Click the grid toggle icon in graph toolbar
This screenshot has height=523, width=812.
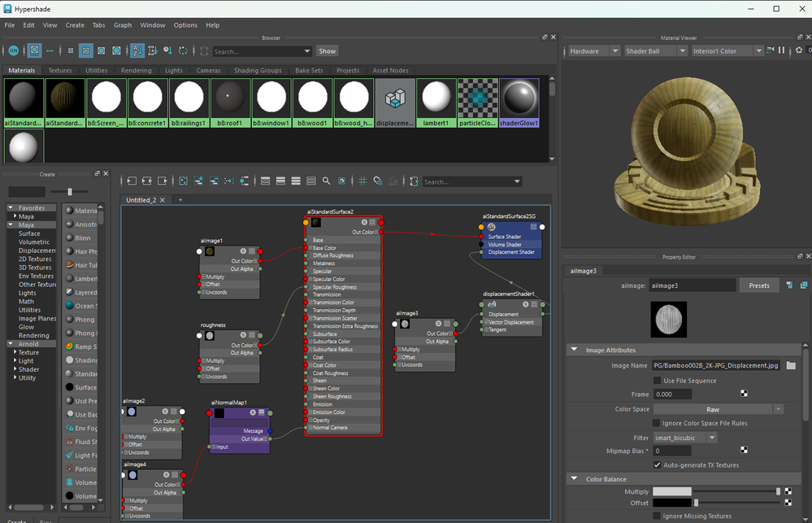[x=363, y=181]
